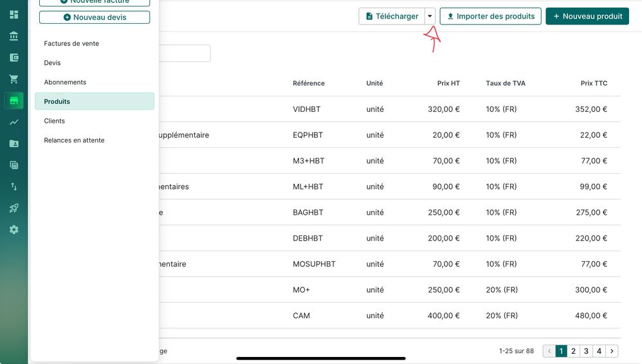Image resolution: width=642 pixels, height=364 pixels.
Task: Open Factures de vente menu item
Action: click(71, 44)
